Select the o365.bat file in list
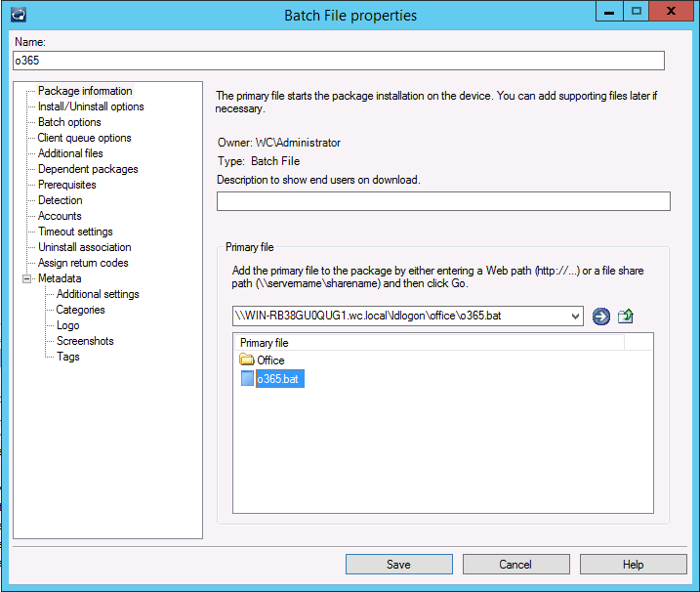The image size is (700, 592). [279, 379]
